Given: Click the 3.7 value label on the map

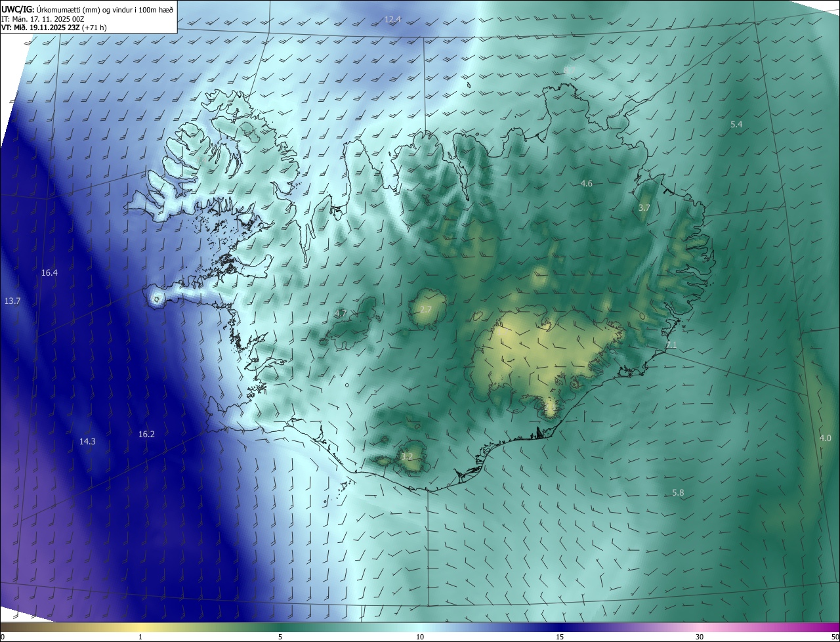Looking at the screenshot, I should coord(644,207).
